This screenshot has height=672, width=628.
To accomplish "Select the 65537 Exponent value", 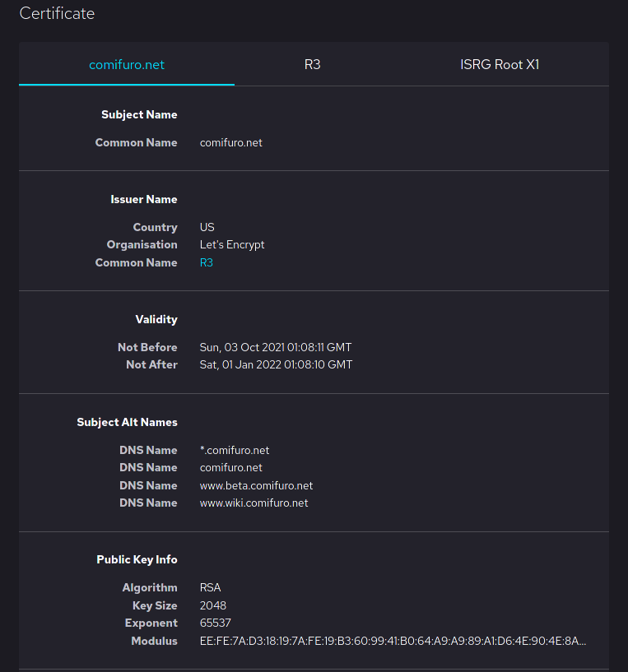I will (x=215, y=623).
